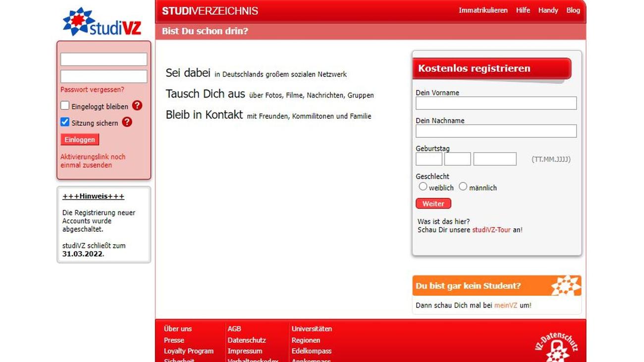
Task: Click the Dein Nachname text field
Action: tap(496, 131)
